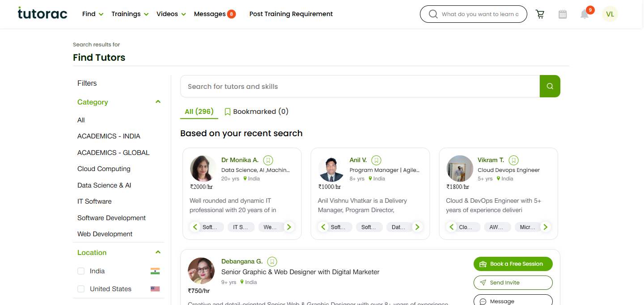This screenshot has height=305, width=644.
Task: Check the India location filter
Action: click(x=81, y=271)
